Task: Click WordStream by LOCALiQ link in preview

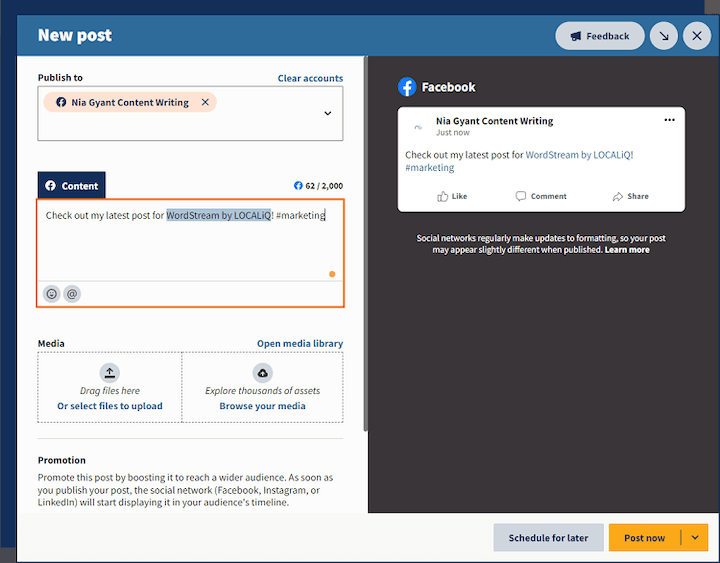Action: point(578,155)
